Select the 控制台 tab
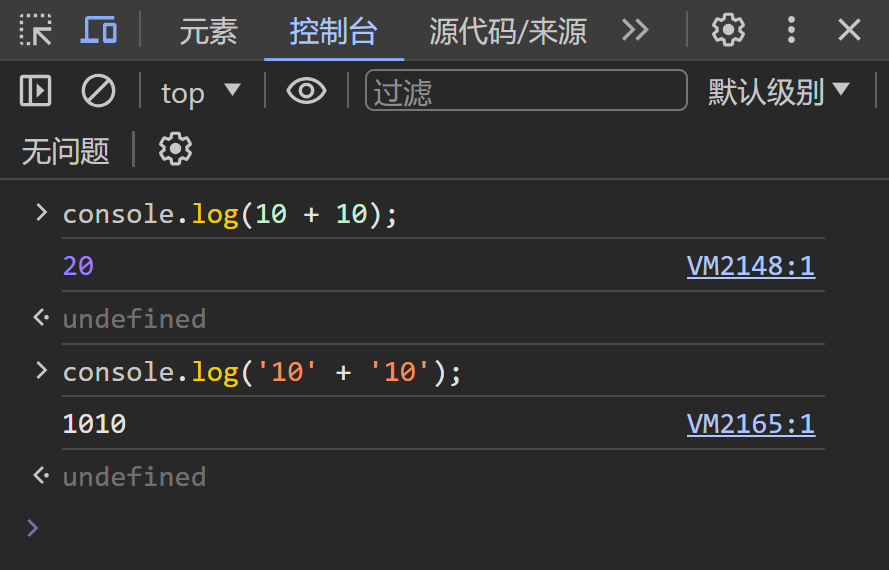The width and height of the screenshot is (889, 570). (x=333, y=32)
